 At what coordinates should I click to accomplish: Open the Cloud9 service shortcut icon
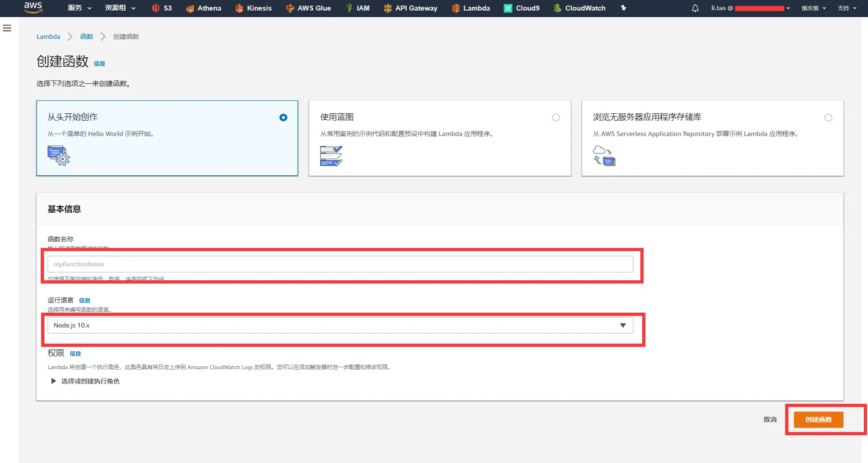pyautogui.click(x=508, y=8)
